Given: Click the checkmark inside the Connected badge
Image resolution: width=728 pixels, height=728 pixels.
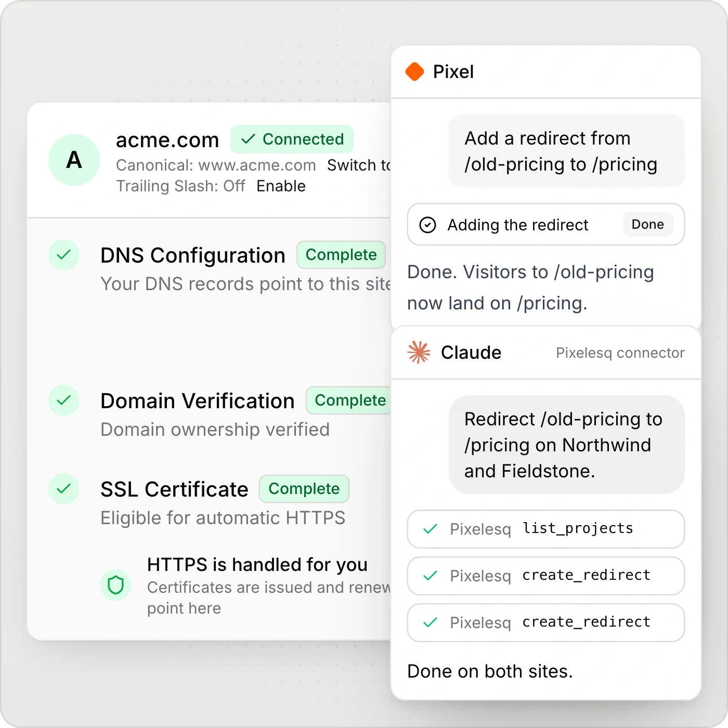Looking at the screenshot, I should pyautogui.click(x=248, y=139).
